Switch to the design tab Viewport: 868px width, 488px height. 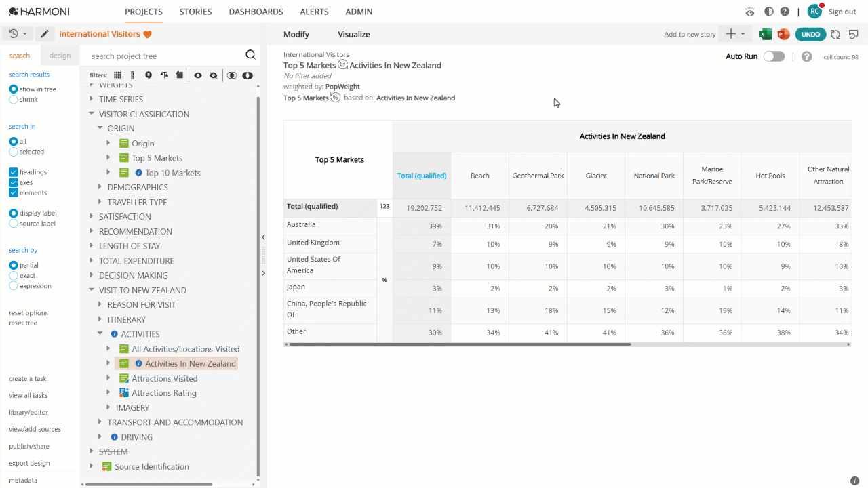pyautogui.click(x=60, y=56)
